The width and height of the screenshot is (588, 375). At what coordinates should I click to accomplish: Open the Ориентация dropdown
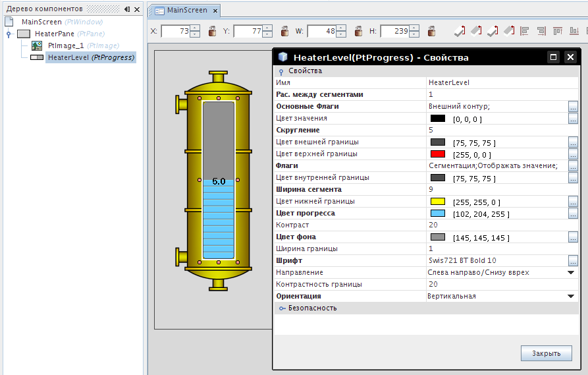[571, 296]
